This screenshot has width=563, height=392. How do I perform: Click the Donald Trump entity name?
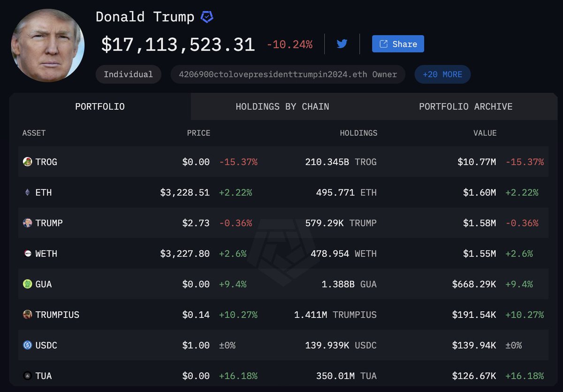145,17
